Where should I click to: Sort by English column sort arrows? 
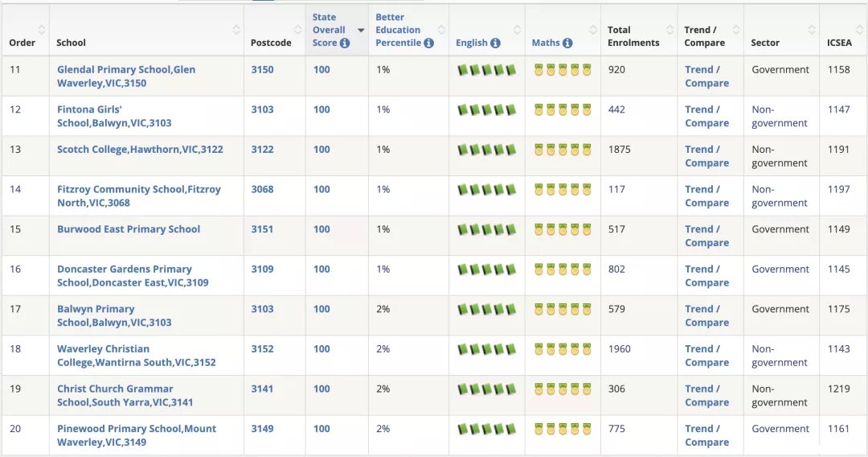coord(517,29)
